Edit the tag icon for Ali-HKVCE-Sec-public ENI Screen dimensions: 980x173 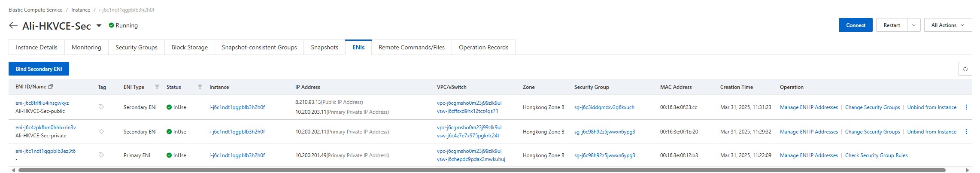click(101, 107)
